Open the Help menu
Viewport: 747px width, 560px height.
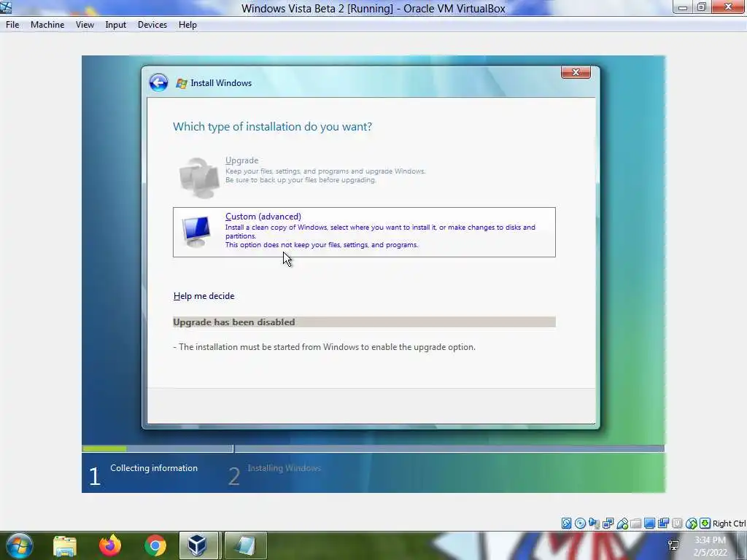tap(187, 25)
